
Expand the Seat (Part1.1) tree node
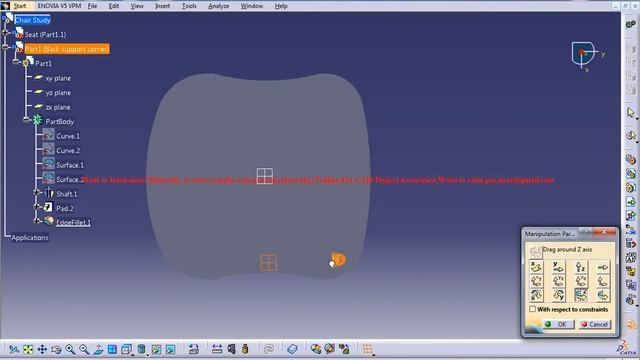coord(5,32)
